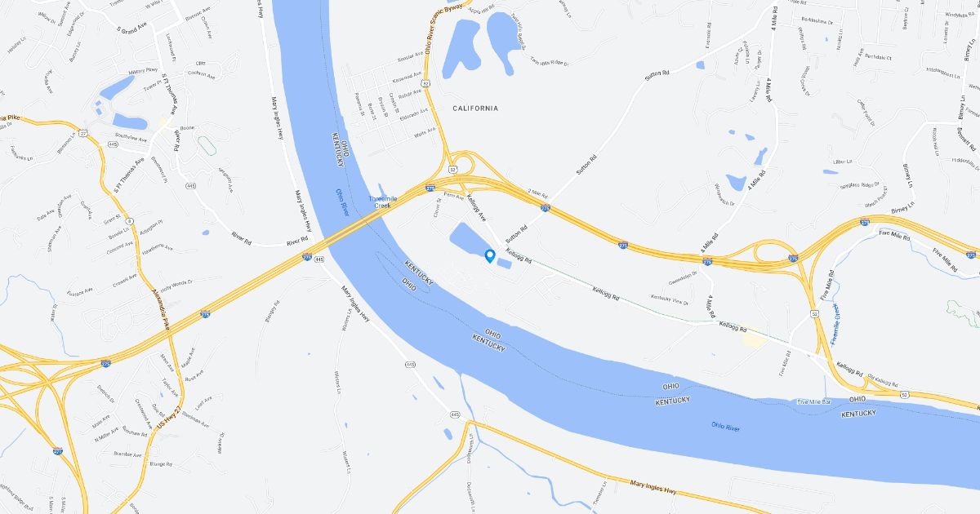This screenshot has width=980, height=514.
Task: Click the CALIFORNIA neighborhood label
Action: [x=475, y=108]
